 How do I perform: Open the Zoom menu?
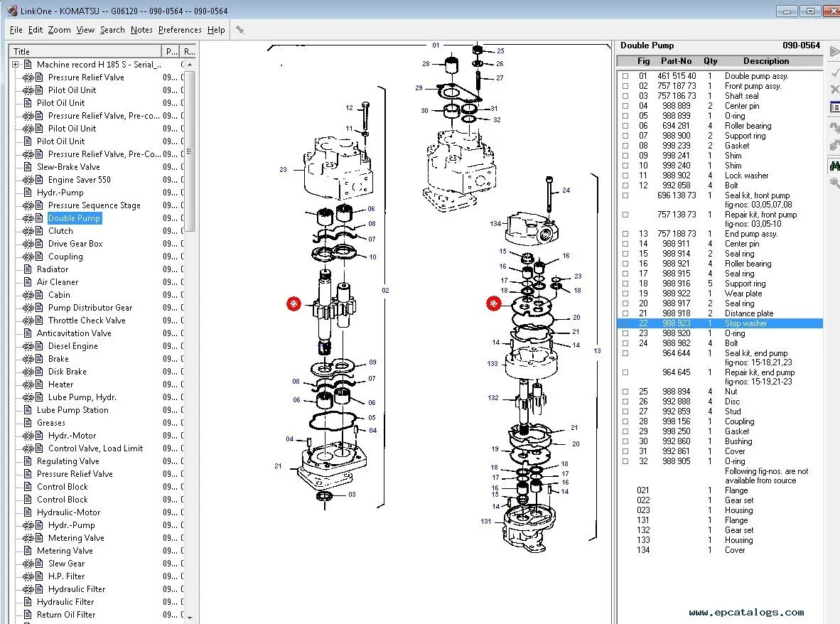59,30
